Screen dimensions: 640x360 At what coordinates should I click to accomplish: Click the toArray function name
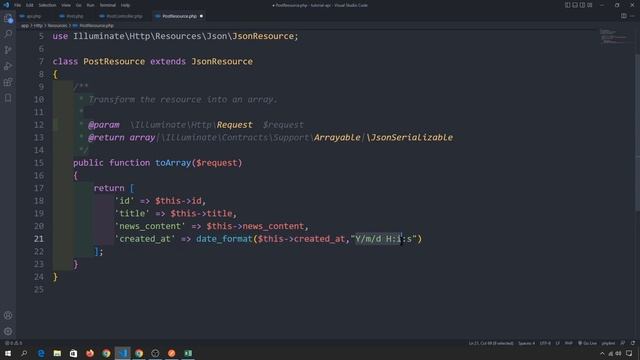coord(173,163)
